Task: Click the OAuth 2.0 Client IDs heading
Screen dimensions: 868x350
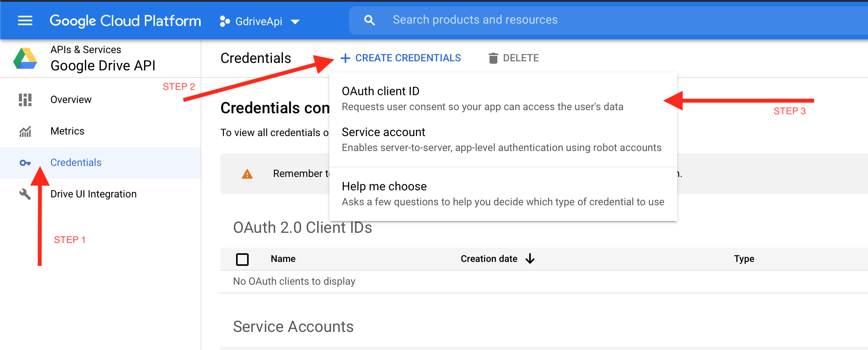Action: (x=302, y=228)
